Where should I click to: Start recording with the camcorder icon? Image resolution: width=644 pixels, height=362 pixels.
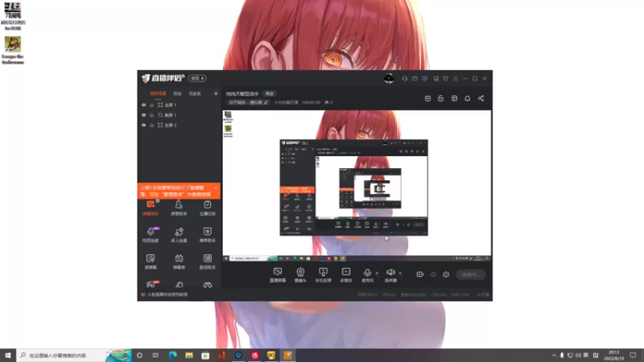point(419,274)
